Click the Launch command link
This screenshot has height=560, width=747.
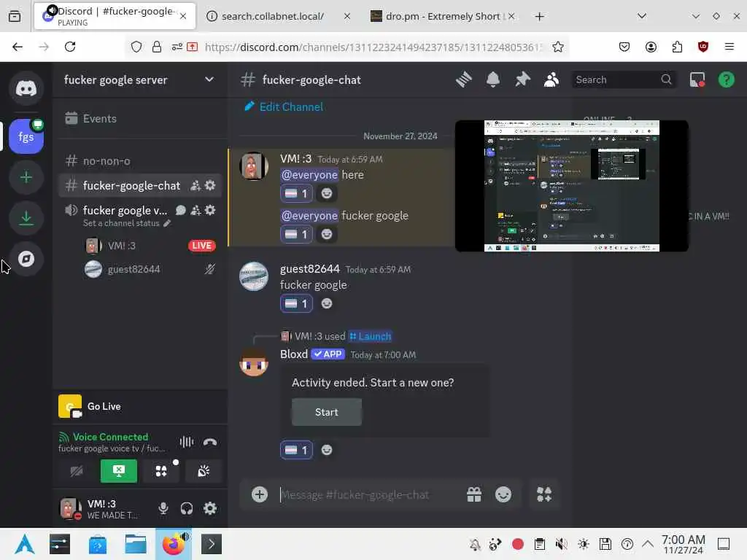pos(370,336)
